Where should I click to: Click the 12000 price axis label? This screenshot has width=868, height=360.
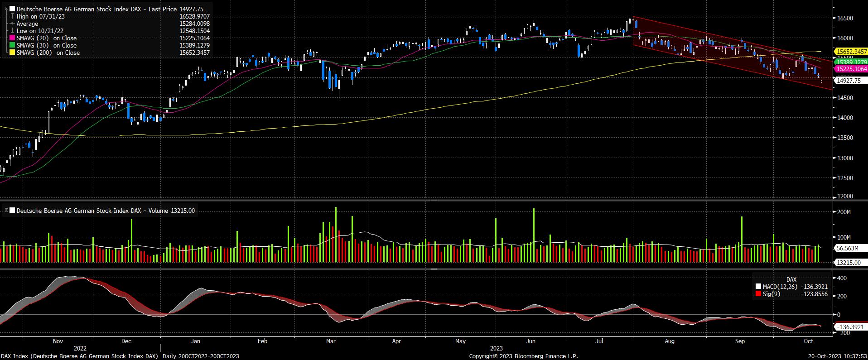click(x=845, y=197)
